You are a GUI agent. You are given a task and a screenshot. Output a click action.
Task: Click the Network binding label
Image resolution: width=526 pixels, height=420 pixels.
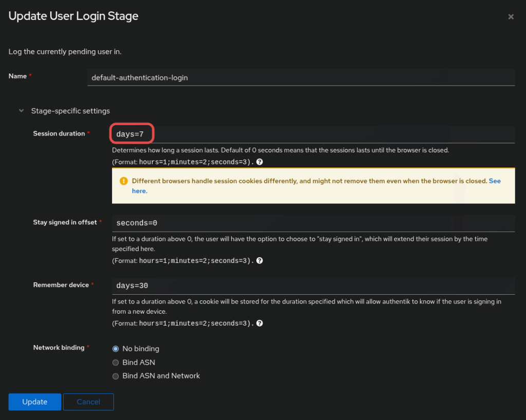click(59, 348)
